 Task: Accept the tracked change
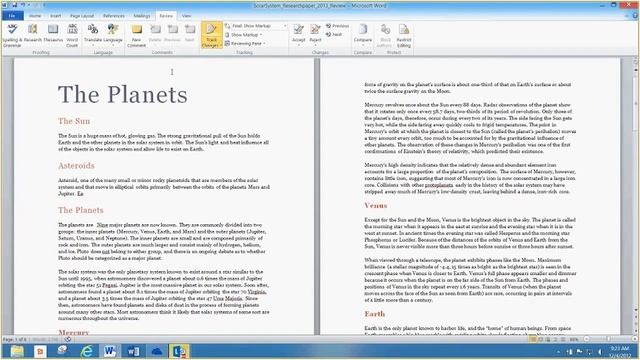(x=298, y=34)
